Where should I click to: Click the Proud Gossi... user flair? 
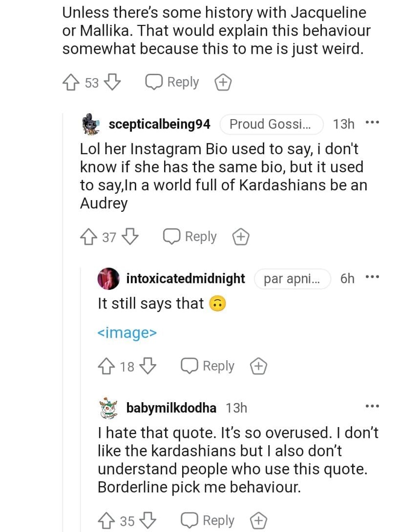click(271, 124)
